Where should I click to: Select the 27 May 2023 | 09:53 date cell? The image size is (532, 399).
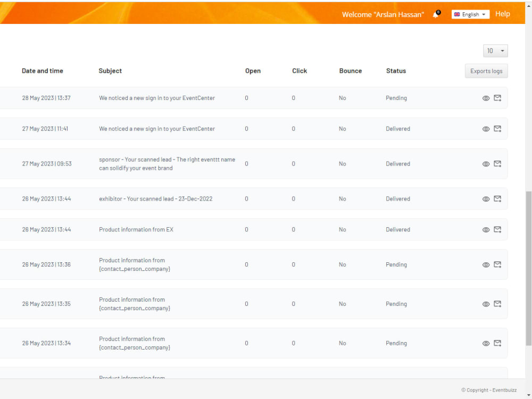[47, 164]
